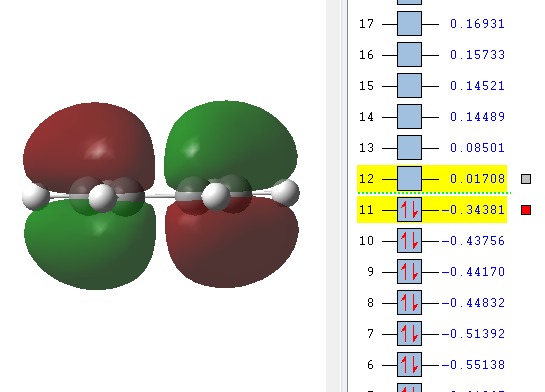545x392 pixels.
Task: Click energy value 0.16931
Action: (x=477, y=24)
